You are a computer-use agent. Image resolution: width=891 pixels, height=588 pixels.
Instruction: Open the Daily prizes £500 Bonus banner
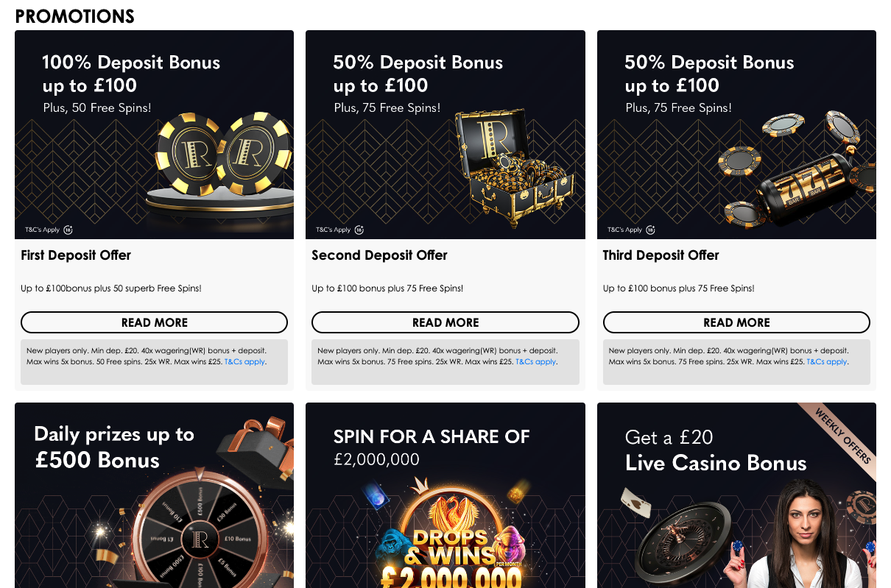[x=154, y=495]
